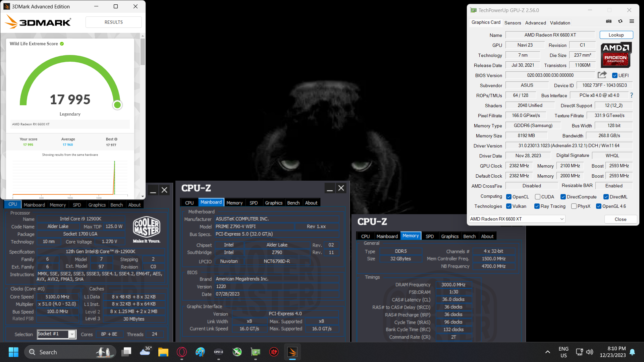Toggle the OpenGL 4.6 checkbox
Image resolution: width=644 pixels, height=362 pixels.
tap(599, 206)
